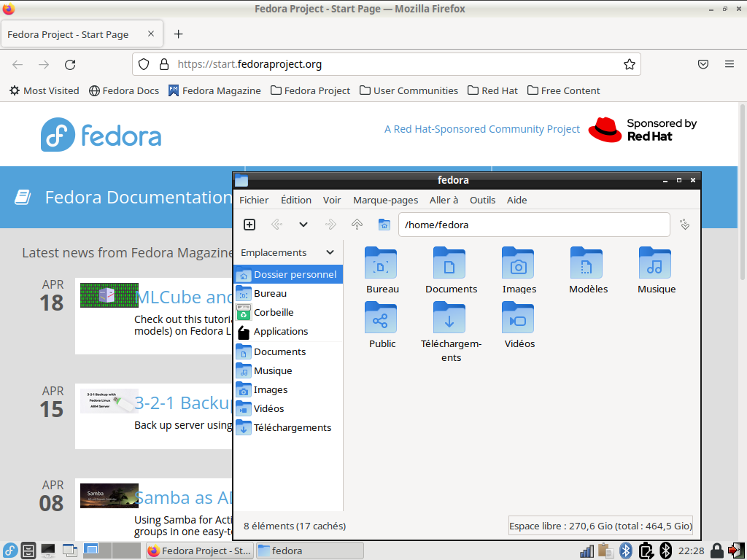Open the Red Hat bookmarks folder
This screenshot has width=747, height=560.
coord(492,90)
